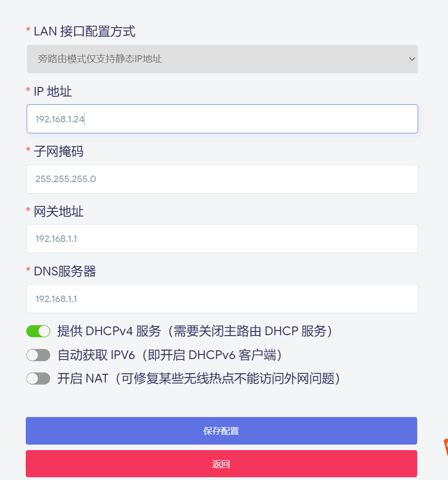Turn on the 开启 NAT switch
The height and width of the screenshot is (480, 448).
38,378
